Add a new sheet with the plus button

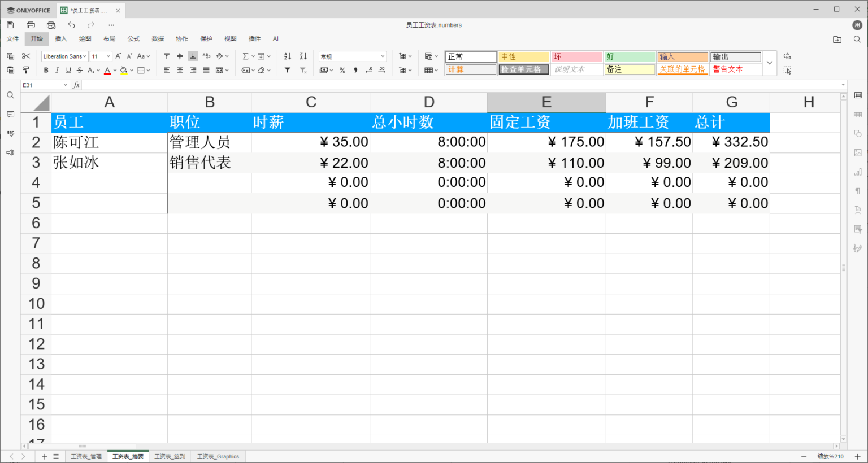44,456
